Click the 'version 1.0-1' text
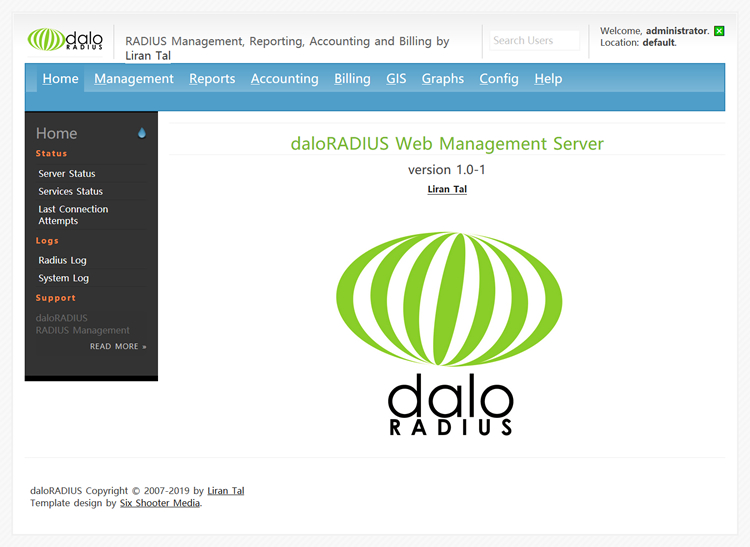 click(x=447, y=170)
